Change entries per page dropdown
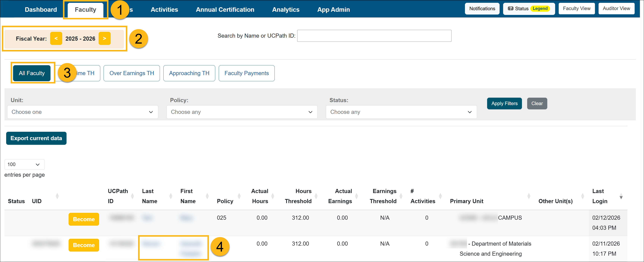The height and width of the screenshot is (262, 644). point(24,165)
